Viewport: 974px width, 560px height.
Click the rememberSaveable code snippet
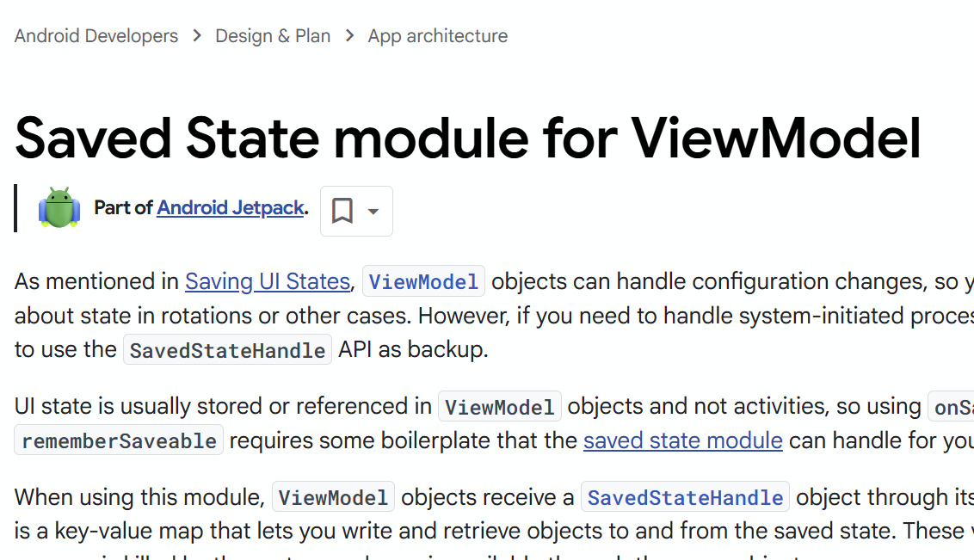pos(120,441)
